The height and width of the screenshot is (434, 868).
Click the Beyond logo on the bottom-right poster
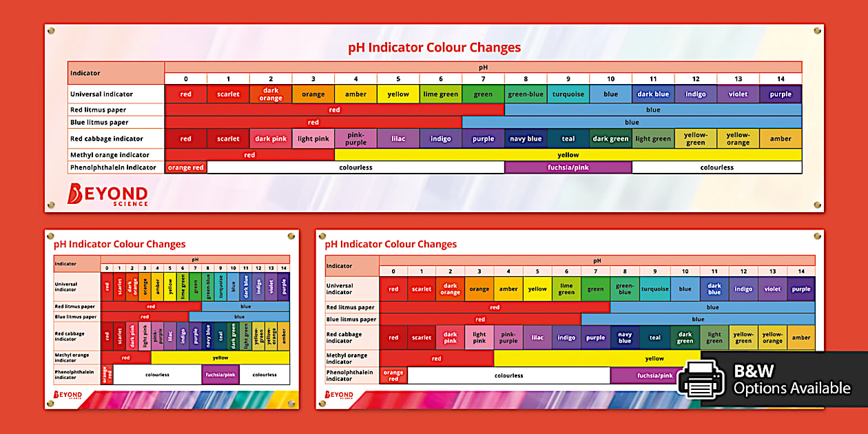coord(338,394)
